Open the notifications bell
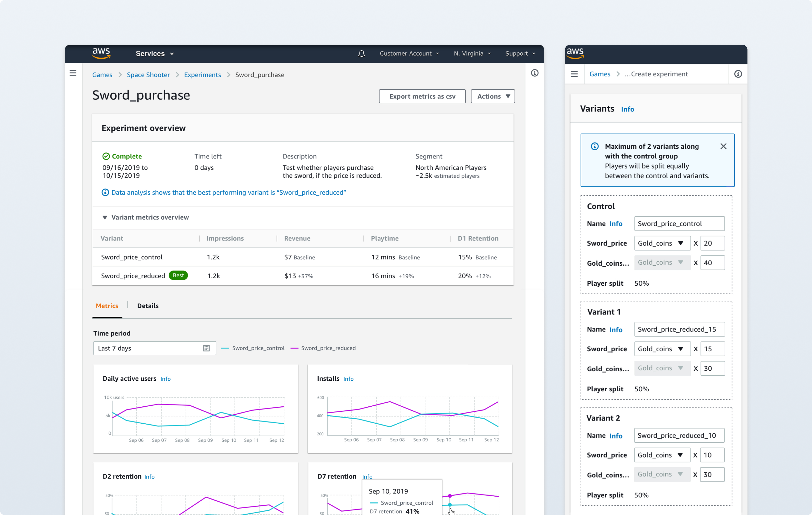 pos(362,54)
